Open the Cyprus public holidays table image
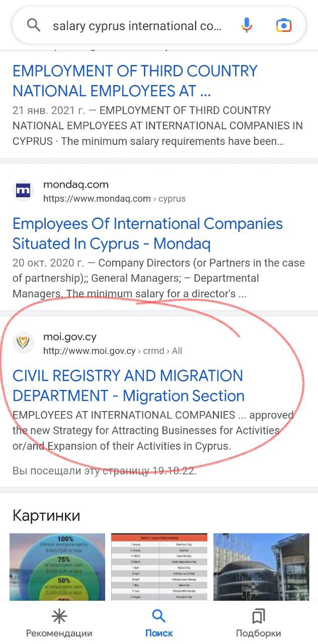 (x=159, y=567)
